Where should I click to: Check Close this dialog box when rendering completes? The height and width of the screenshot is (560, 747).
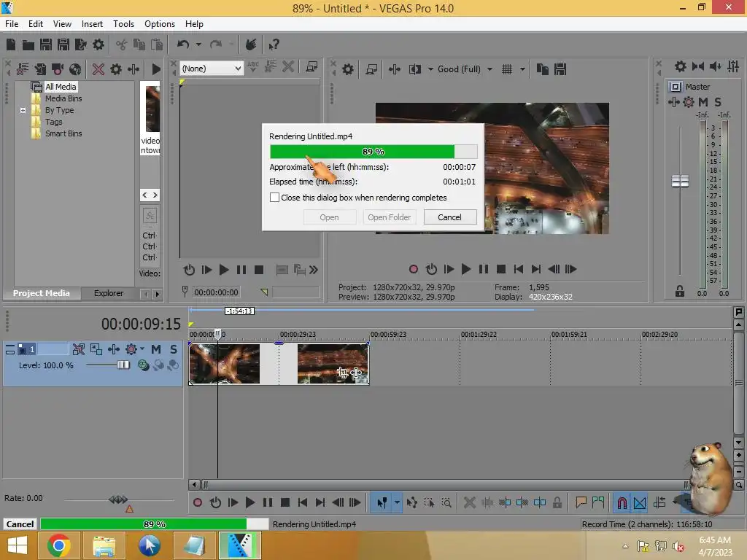click(274, 198)
